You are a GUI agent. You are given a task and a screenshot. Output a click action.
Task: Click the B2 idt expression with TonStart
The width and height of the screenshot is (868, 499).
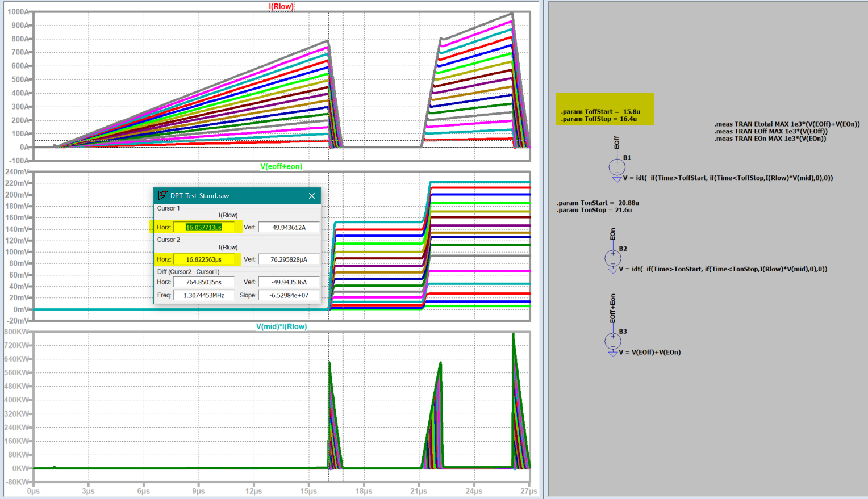click(723, 269)
